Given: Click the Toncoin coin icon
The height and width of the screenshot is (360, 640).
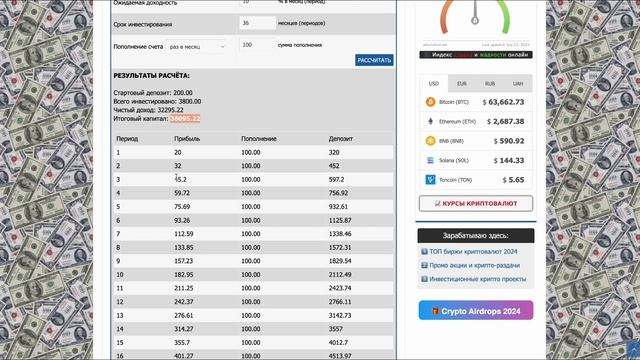Looking at the screenshot, I should [430, 180].
